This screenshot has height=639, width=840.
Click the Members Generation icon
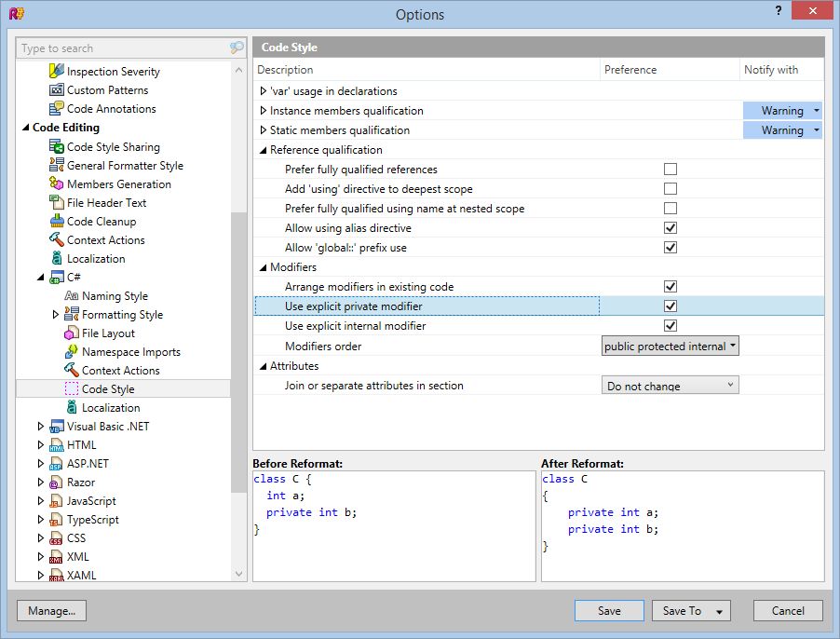click(56, 184)
